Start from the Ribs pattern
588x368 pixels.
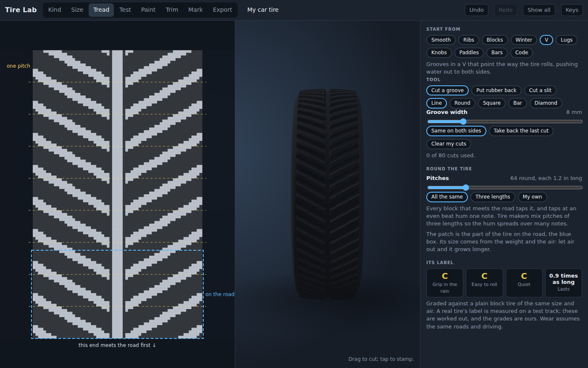(x=469, y=40)
